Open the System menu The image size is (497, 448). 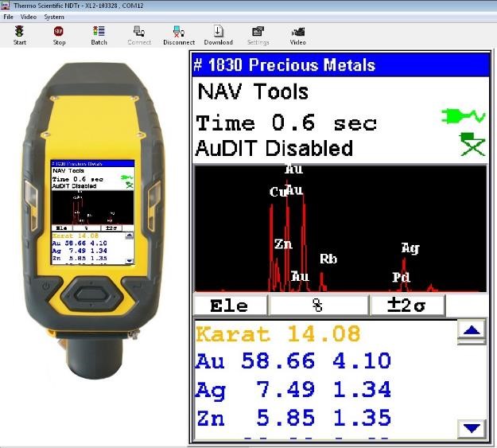point(54,17)
